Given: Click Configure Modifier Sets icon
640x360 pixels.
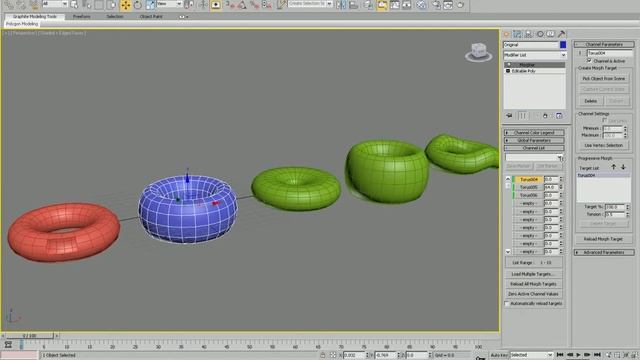Looking at the screenshot, I should click(x=559, y=116).
